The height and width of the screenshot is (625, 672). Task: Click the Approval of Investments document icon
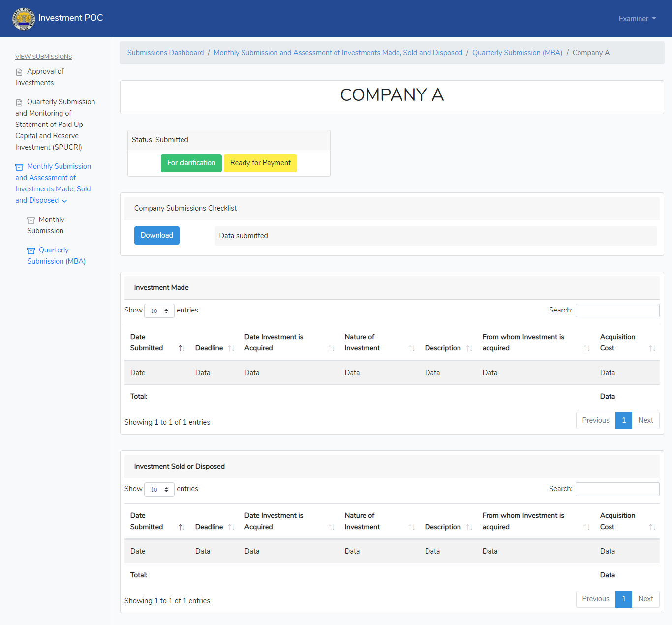tap(19, 72)
